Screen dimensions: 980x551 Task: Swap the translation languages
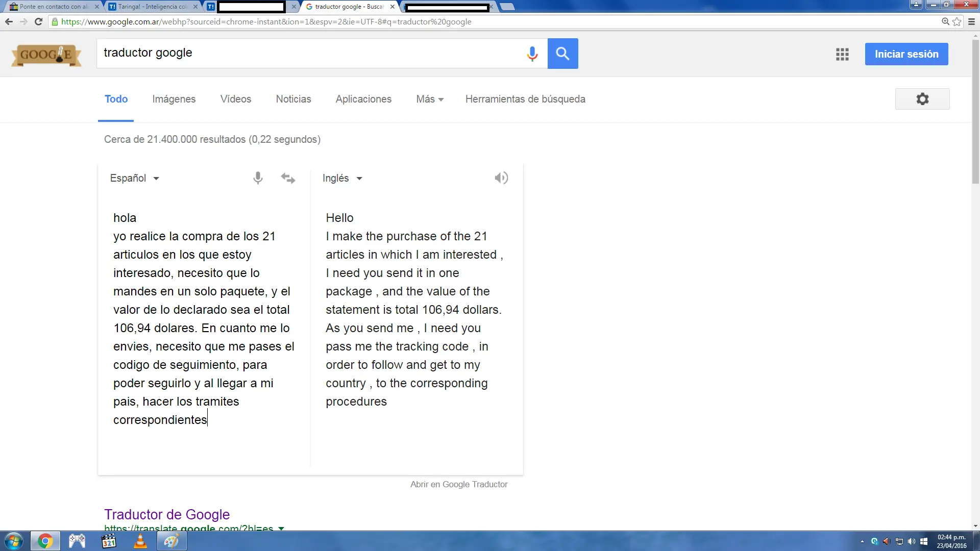pos(288,178)
